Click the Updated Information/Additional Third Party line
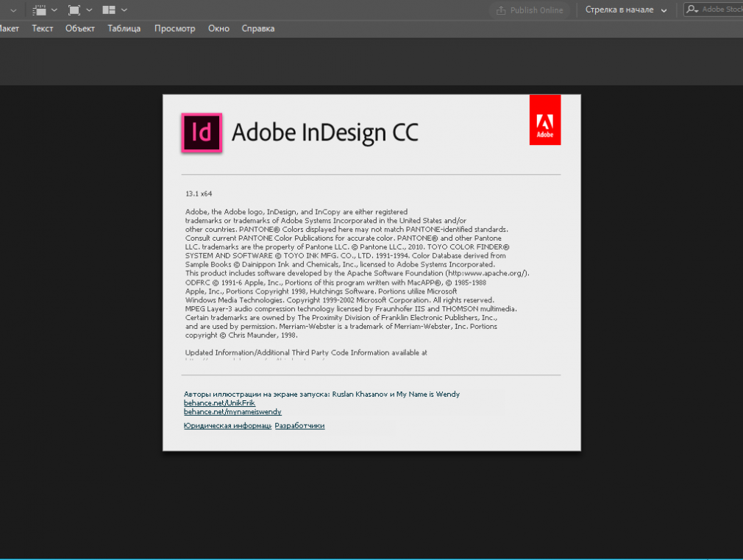 pos(306,352)
